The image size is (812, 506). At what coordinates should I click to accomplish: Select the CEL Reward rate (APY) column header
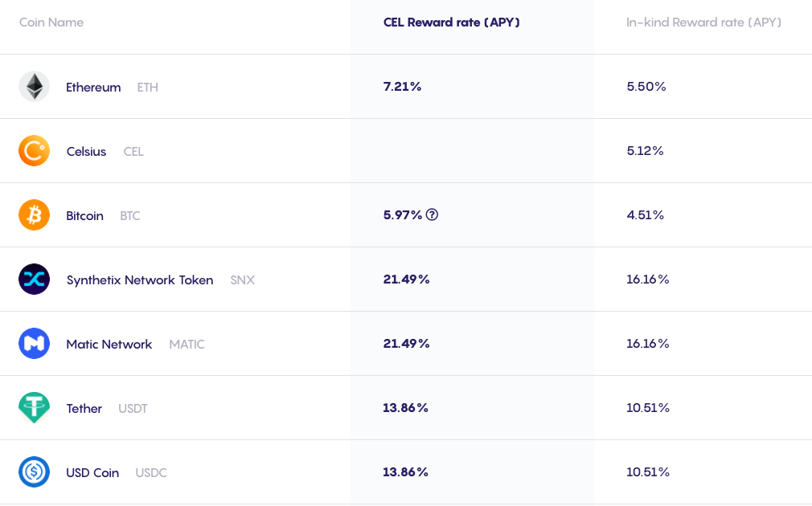point(452,22)
